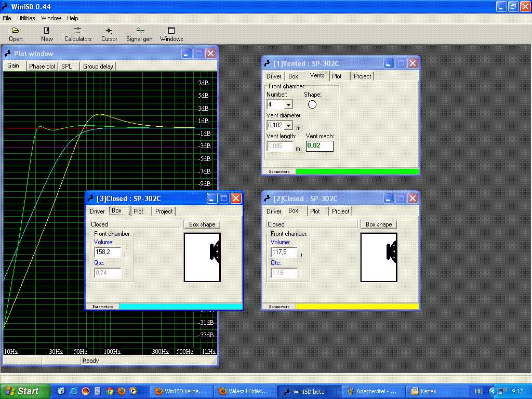Expand the vent Number dropdown
Screen dimensions: 532x399
(288, 105)
